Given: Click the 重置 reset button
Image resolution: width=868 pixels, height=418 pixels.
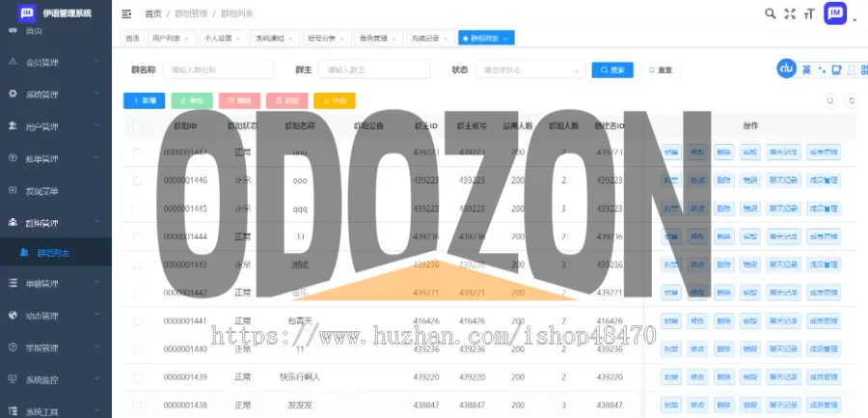Looking at the screenshot, I should pos(661,70).
